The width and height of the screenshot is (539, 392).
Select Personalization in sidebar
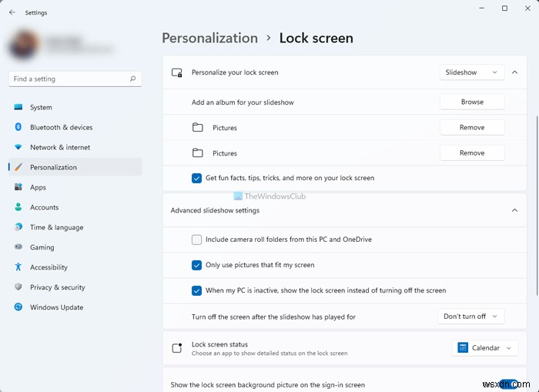(x=75, y=167)
